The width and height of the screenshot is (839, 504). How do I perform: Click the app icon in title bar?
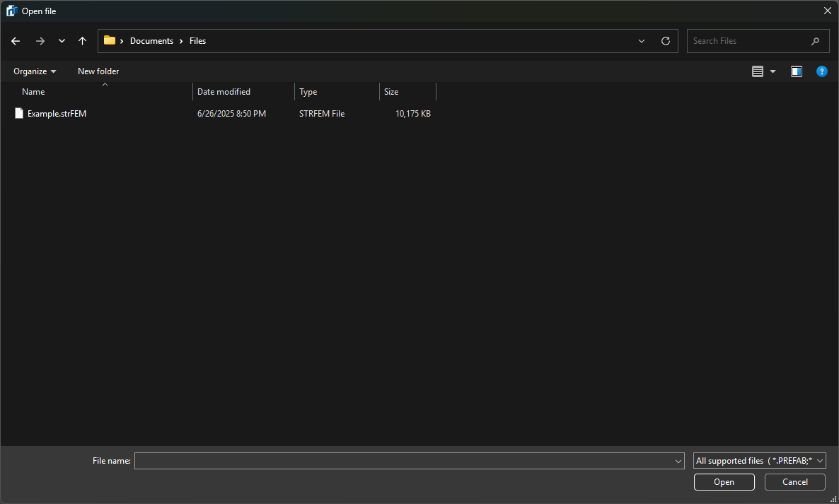pos(12,11)
